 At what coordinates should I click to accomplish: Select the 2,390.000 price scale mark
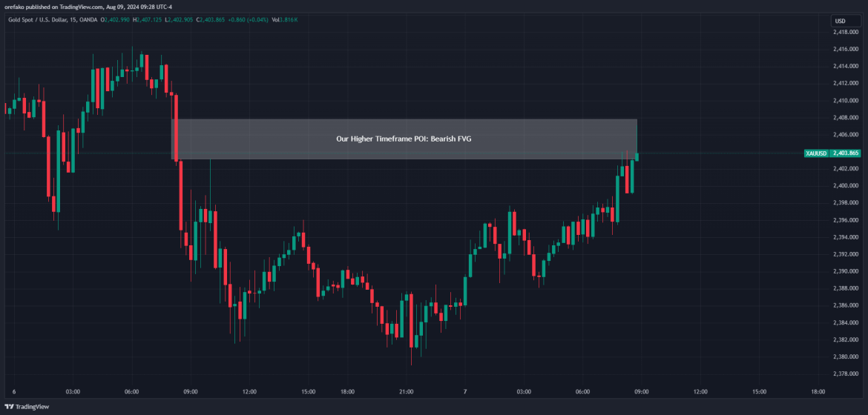coord(845,271)
